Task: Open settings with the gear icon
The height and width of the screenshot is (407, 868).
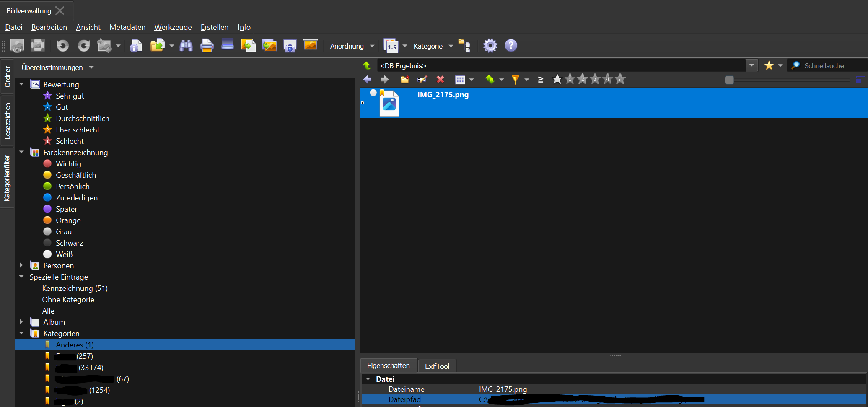Action: tap(490, 46)
